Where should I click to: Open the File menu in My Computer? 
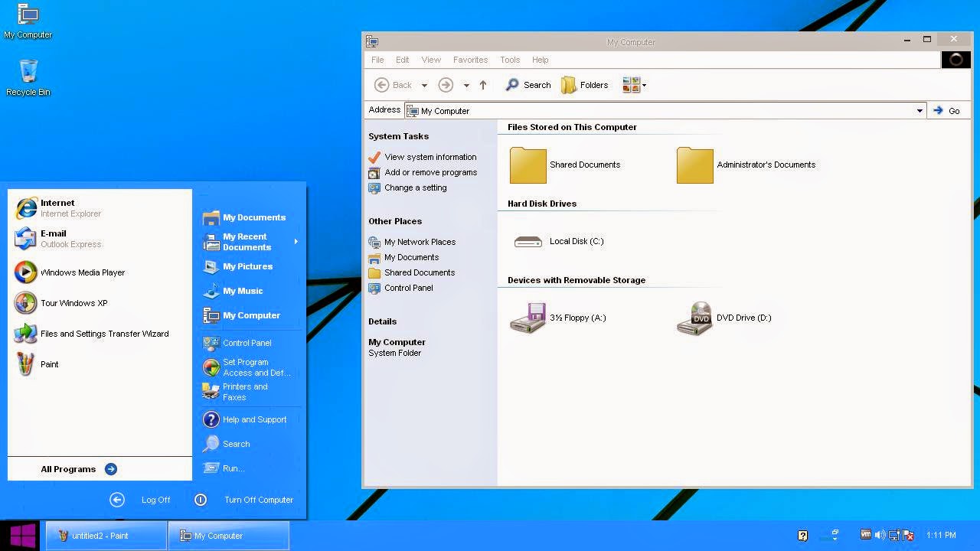click(377, 60)
